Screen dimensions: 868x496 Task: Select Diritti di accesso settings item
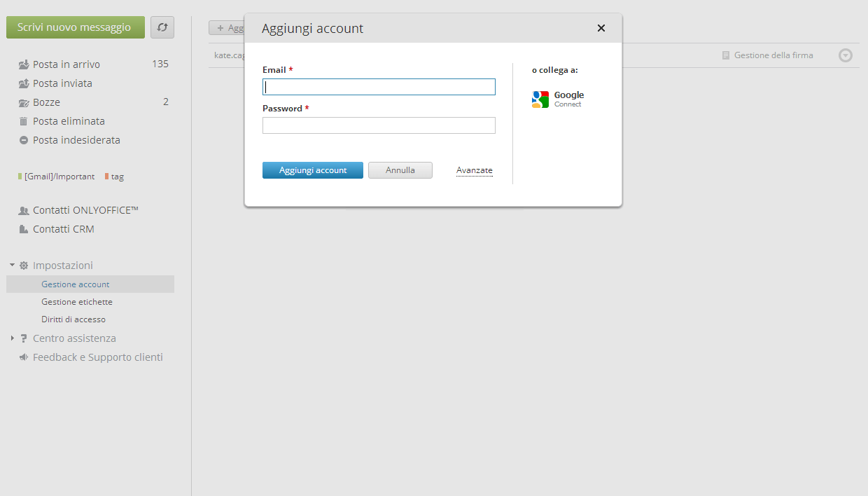pyautogui.click(x=73, y=319)
